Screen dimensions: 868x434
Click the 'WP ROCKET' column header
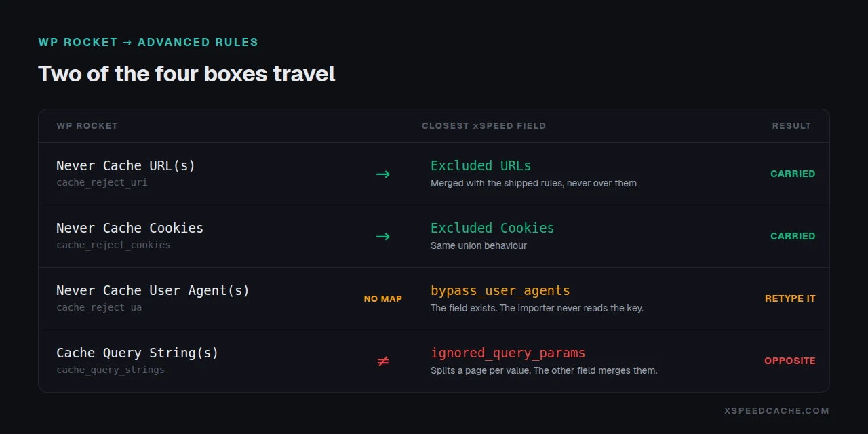pyautogui.click(x=87, y=126)
